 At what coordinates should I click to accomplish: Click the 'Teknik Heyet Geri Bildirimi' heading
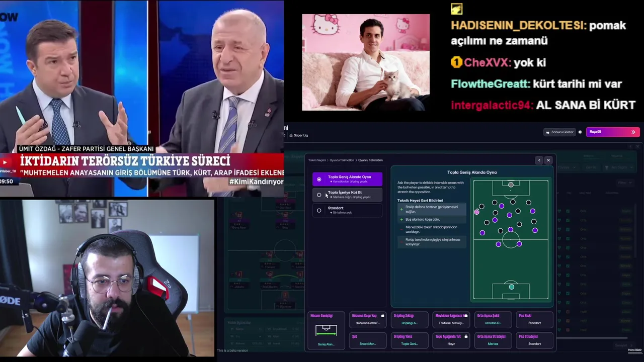[x=420, y=201]
